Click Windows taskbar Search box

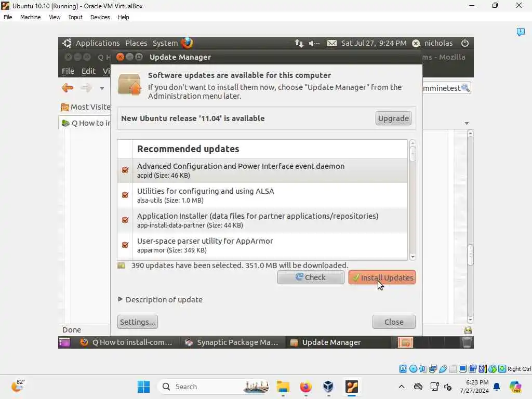[213, 387]
